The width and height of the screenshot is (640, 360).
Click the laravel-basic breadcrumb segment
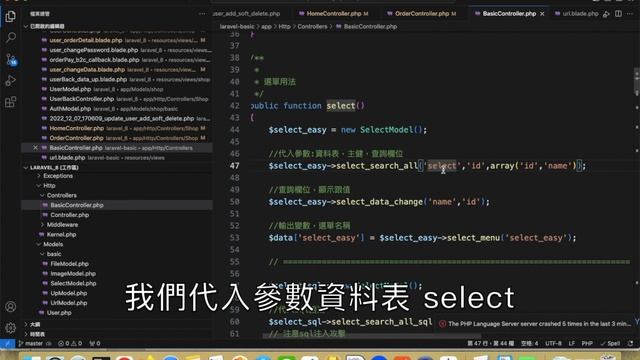[x=237, y=27]
